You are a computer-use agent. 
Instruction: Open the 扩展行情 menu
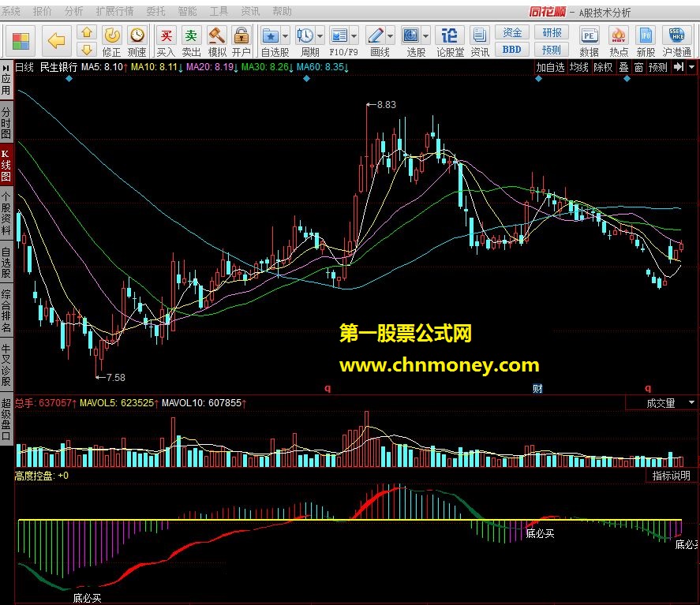click(x=114, y=11)
